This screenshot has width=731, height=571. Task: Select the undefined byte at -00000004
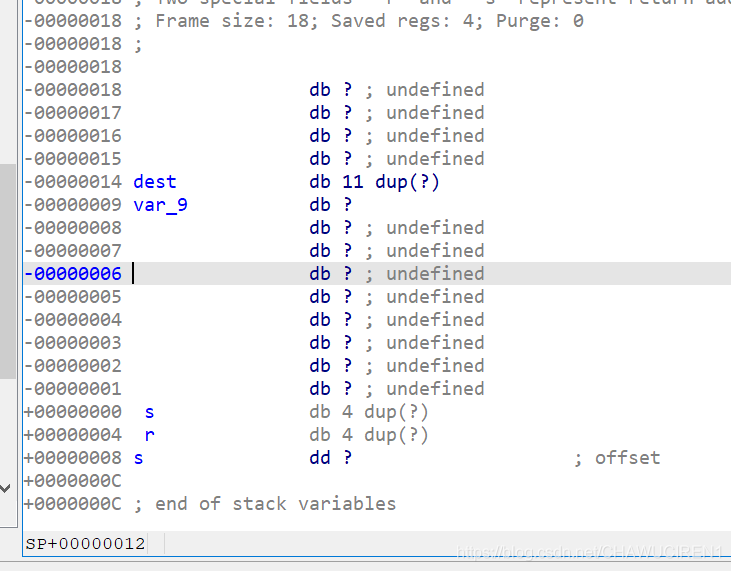(x=396, y=320)
